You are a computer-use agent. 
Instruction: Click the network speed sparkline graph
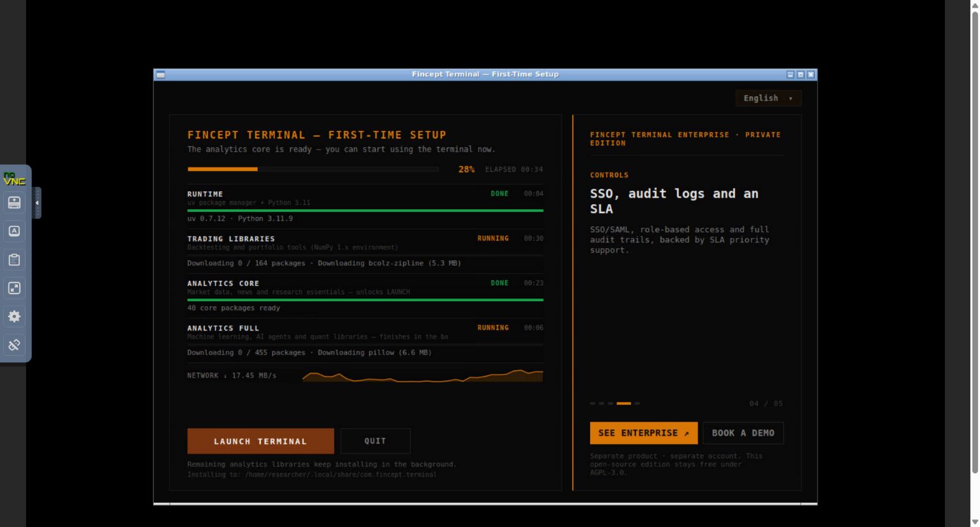pyautogui.click(x=422, y=376)
